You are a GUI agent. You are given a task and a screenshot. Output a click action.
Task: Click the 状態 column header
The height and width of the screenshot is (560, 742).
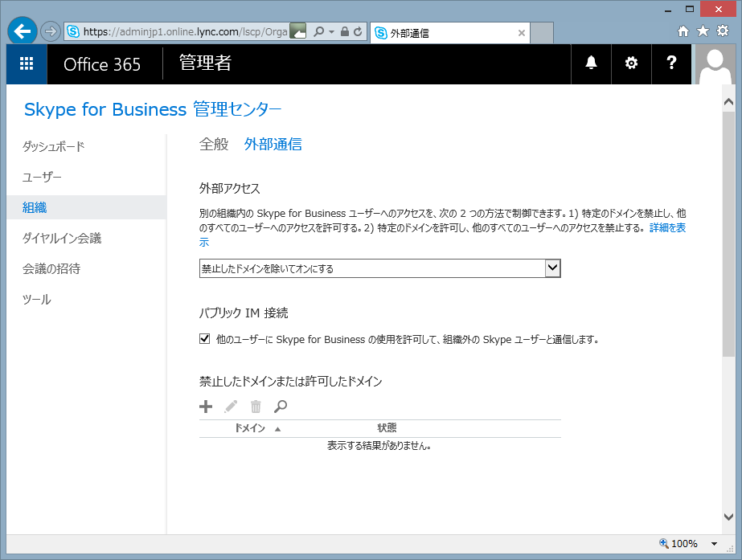(387, 428)
